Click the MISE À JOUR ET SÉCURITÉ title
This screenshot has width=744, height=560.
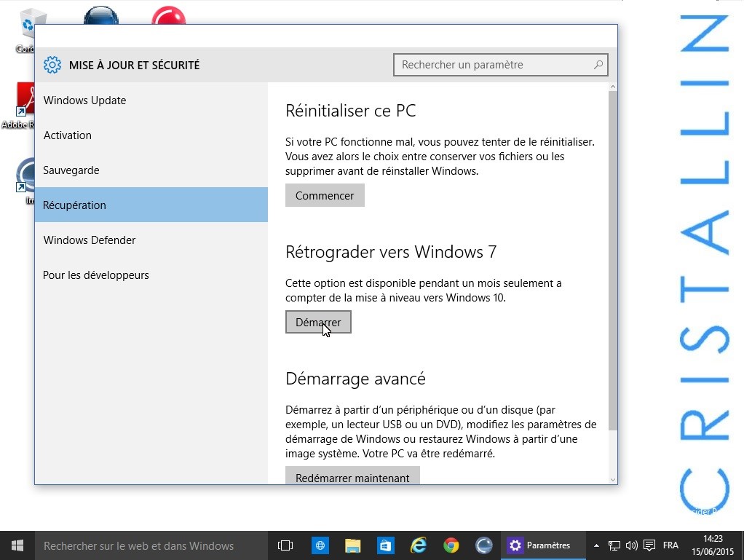point(134,65)
